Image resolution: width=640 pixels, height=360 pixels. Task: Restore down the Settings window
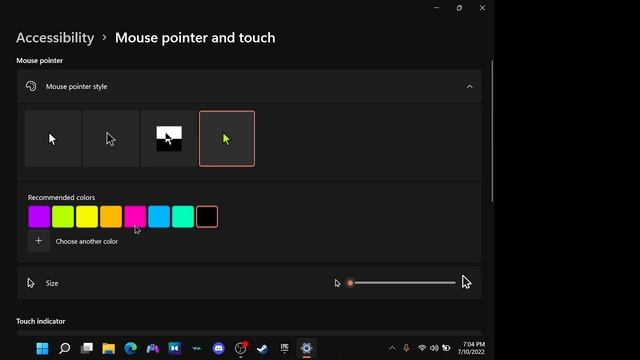pos(459,8)
